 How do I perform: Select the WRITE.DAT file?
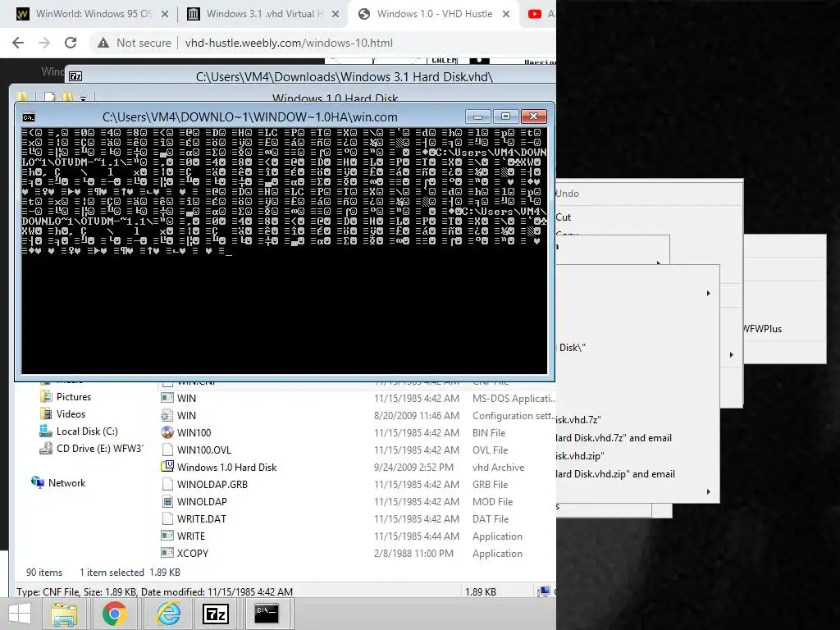(202, 518)
